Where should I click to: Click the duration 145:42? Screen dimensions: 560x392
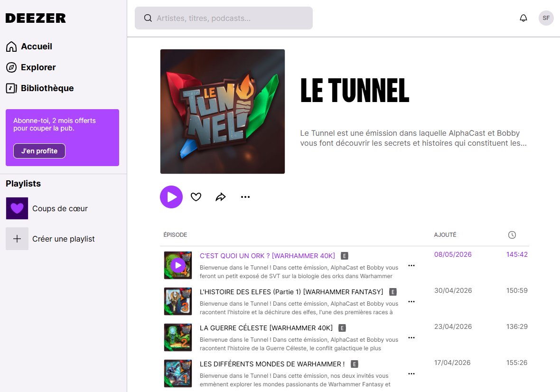coord(517,254)
